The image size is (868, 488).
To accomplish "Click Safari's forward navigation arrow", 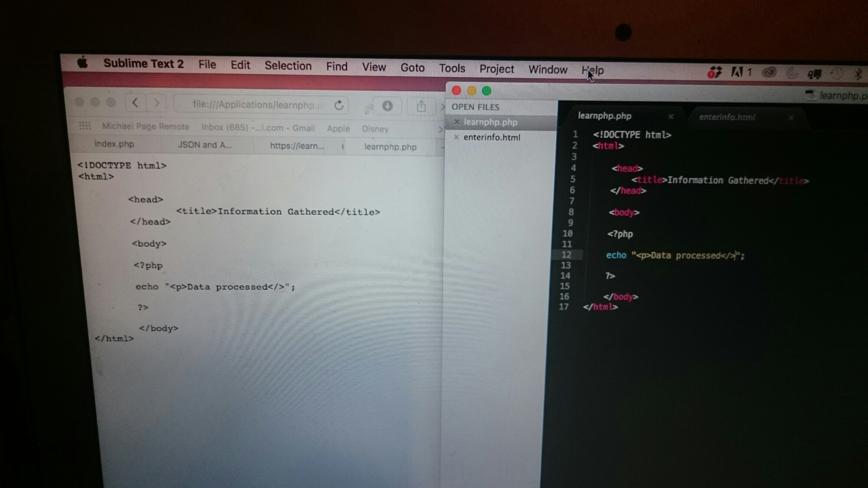I will [157, 103].
